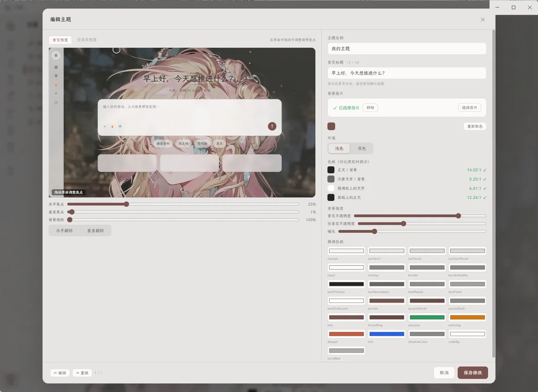Click the 移除 button to remove the image
538x392 pixels.
[x=370, y=108]
